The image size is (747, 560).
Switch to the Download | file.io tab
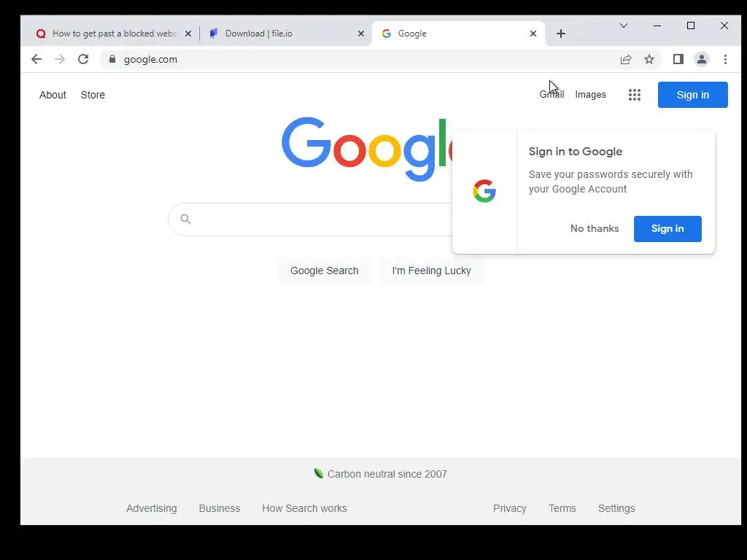pos(281,34)
